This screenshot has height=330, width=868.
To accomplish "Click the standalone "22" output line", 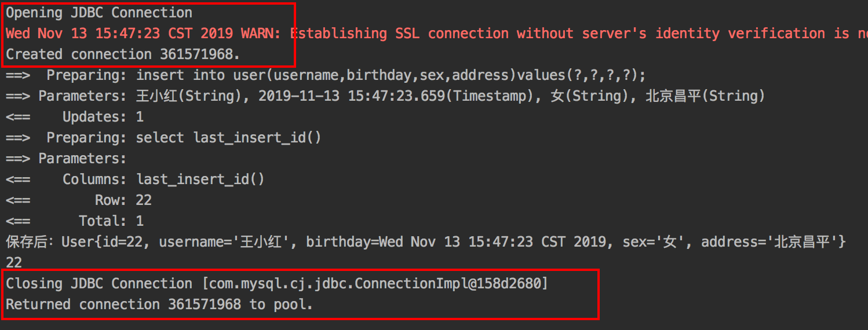I will pos(14,263).
